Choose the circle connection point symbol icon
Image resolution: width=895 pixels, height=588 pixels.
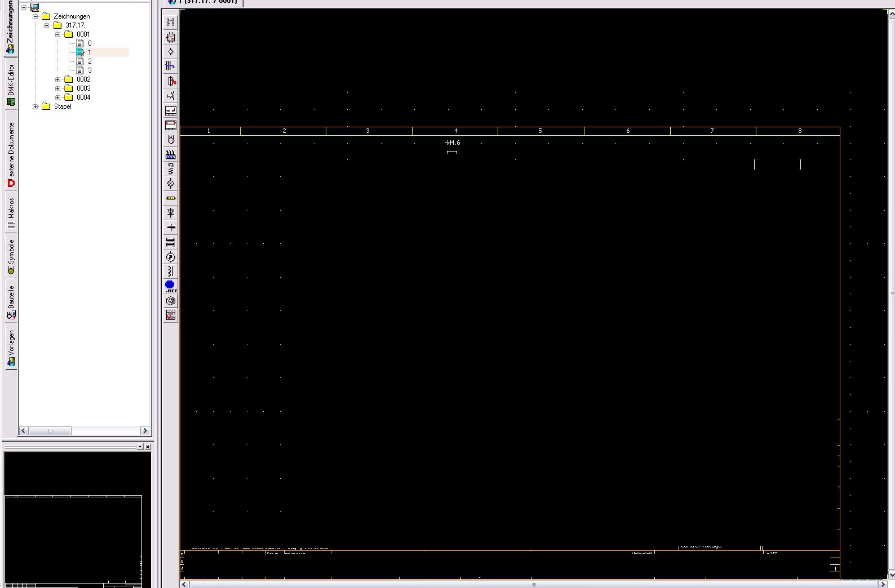(x=171, y=52)
